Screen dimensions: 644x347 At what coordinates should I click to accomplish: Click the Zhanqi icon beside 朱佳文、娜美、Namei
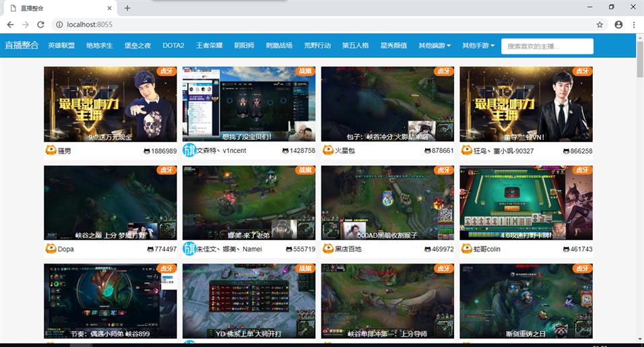[x=189, y=249]
